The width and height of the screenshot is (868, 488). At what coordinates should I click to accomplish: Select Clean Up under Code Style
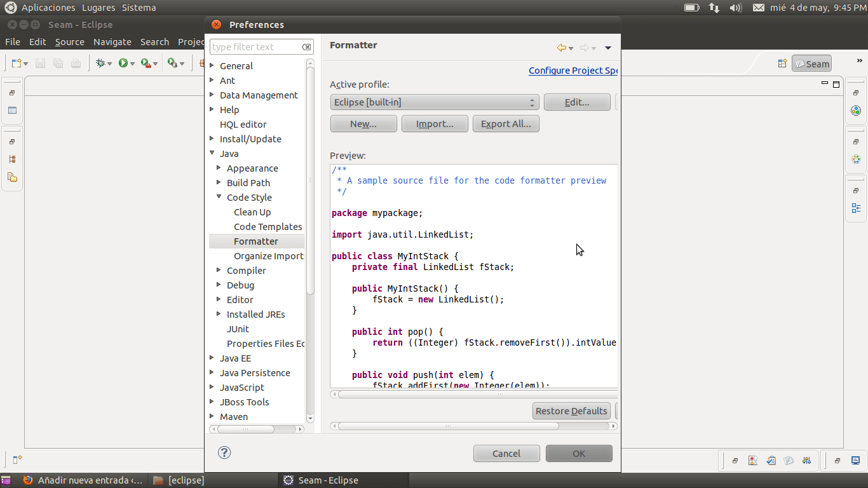tap(252, 212)
